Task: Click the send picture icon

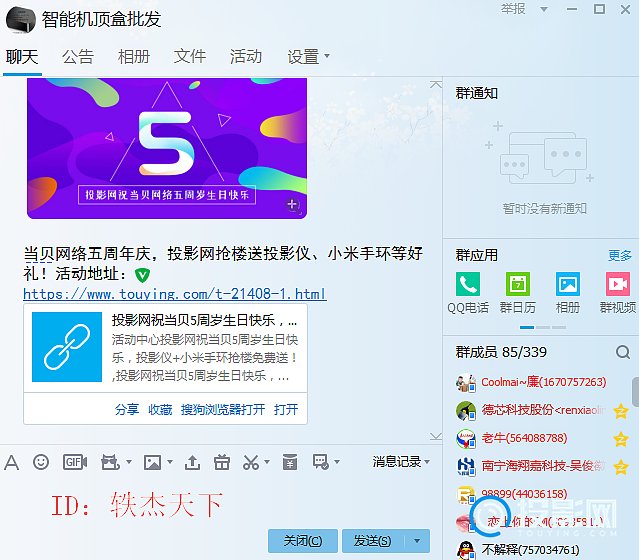Action: point(152,463)
